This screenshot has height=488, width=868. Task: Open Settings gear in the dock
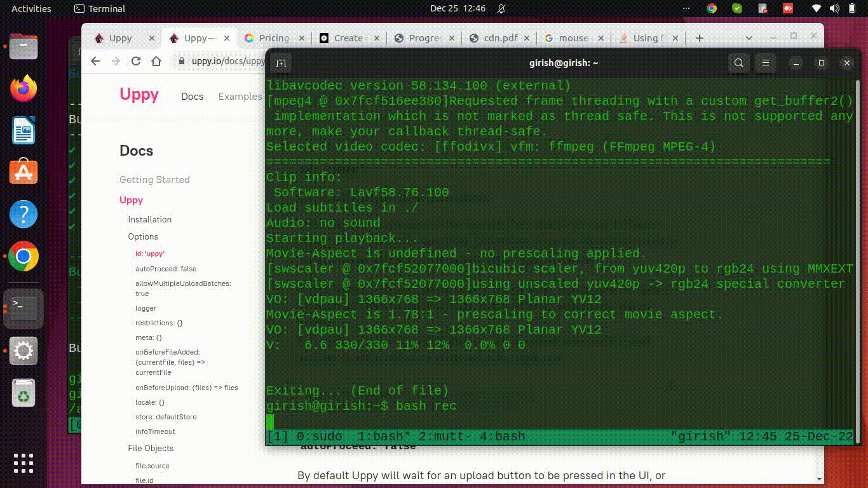[x=24, y=351]
